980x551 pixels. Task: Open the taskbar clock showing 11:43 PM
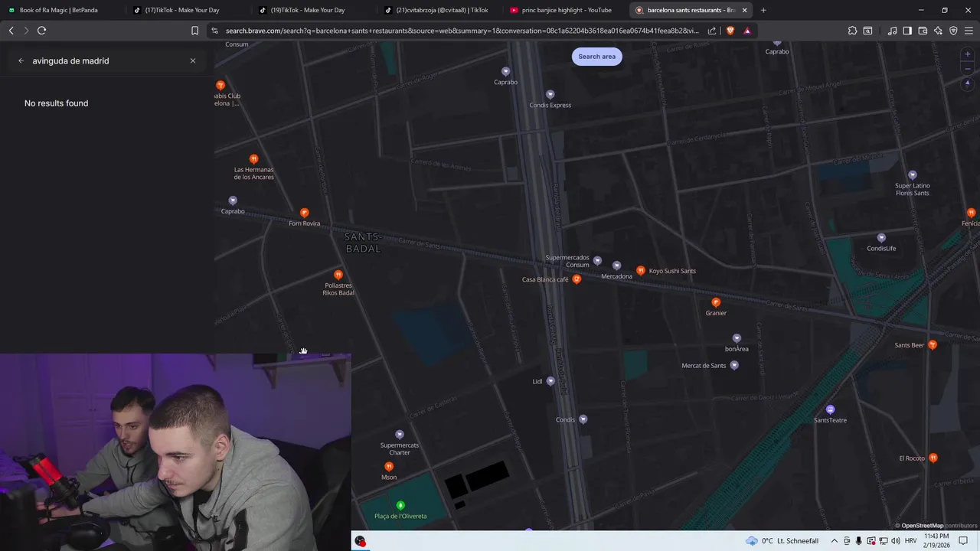[x=936, y=541]
